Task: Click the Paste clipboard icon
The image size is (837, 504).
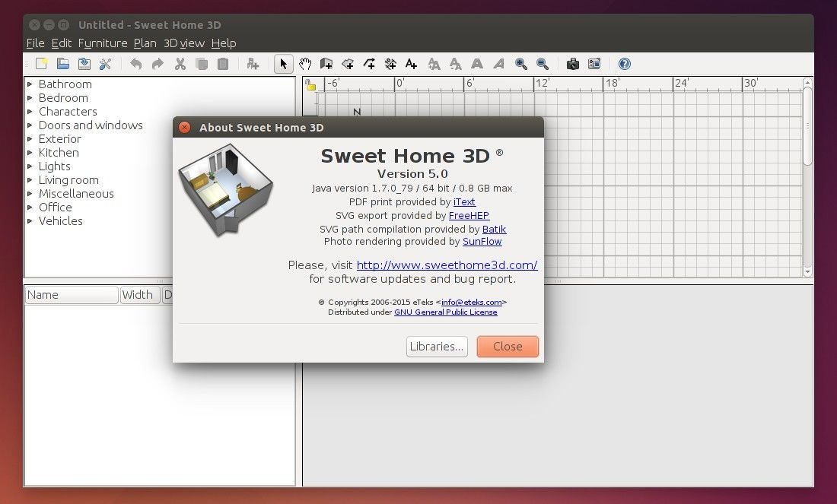Action: [x=223, y=64]
